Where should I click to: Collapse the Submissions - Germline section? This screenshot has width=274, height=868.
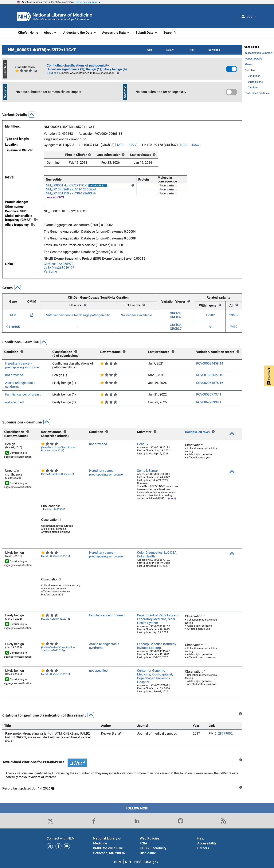[47, 422]
